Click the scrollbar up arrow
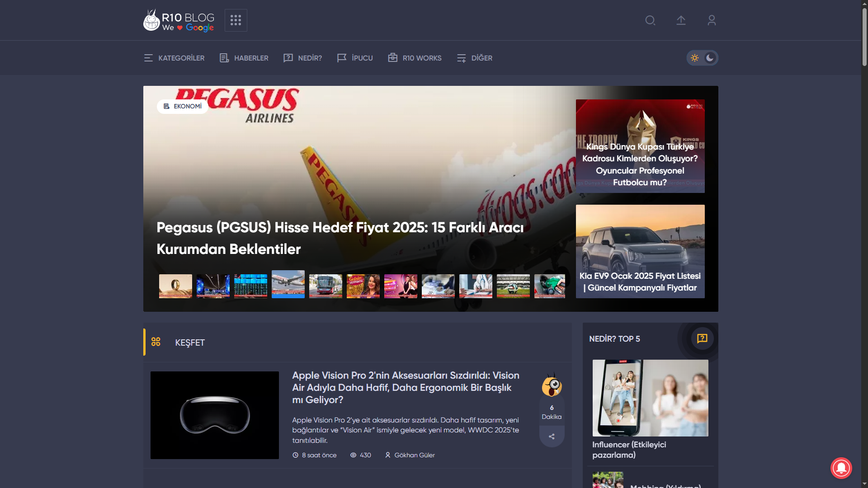 coord(864,4)
